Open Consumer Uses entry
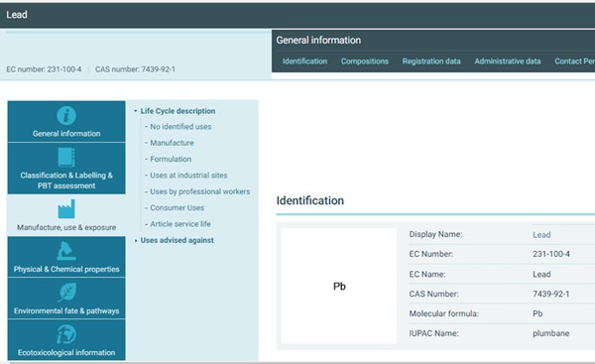 [177, 208]
